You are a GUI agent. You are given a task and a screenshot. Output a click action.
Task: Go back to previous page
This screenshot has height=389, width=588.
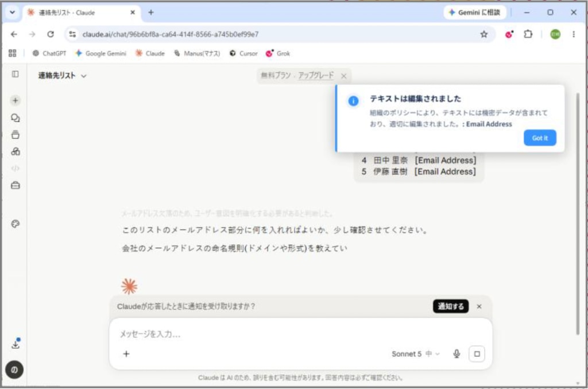(x=14, y=34)
